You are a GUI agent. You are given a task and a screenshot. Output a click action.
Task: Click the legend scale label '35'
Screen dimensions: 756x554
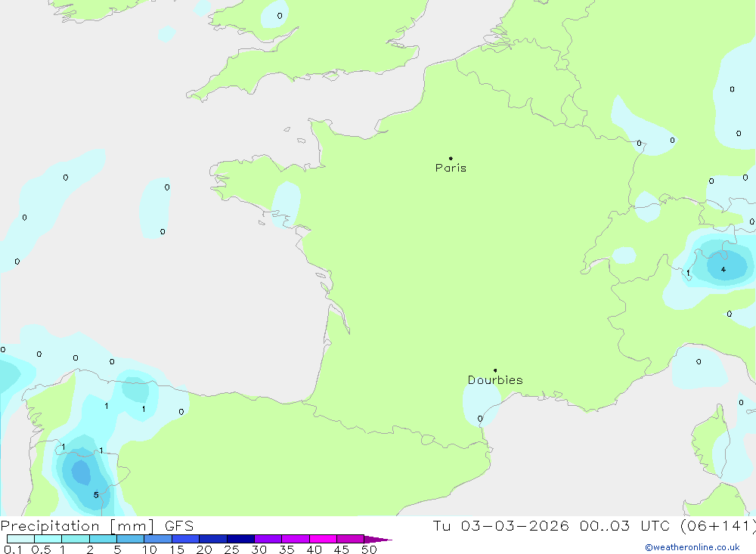[x=287, y=549]
